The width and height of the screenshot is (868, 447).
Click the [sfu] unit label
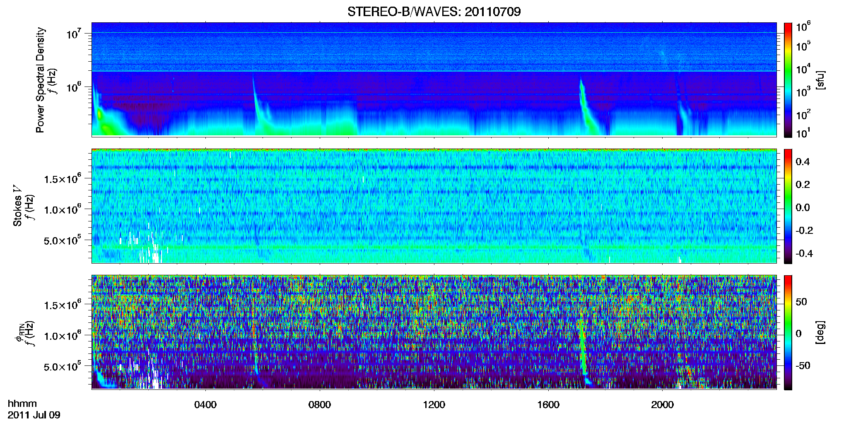[820, 80]
